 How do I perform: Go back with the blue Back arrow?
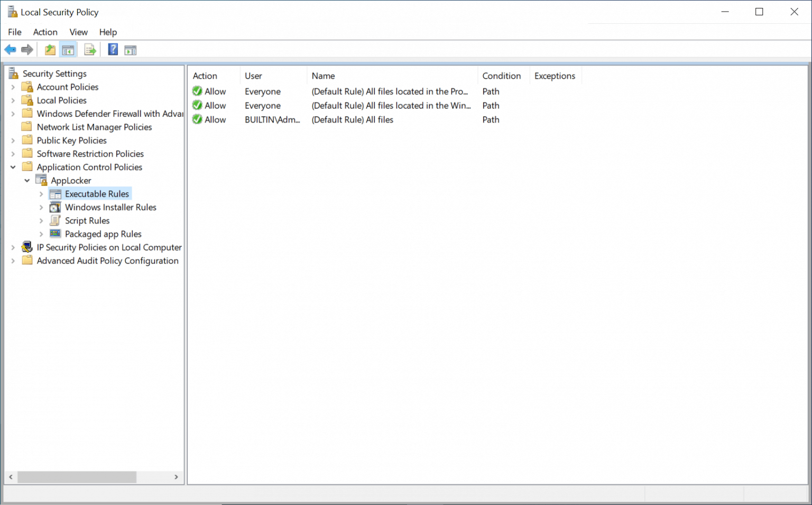tap(10, 50)
